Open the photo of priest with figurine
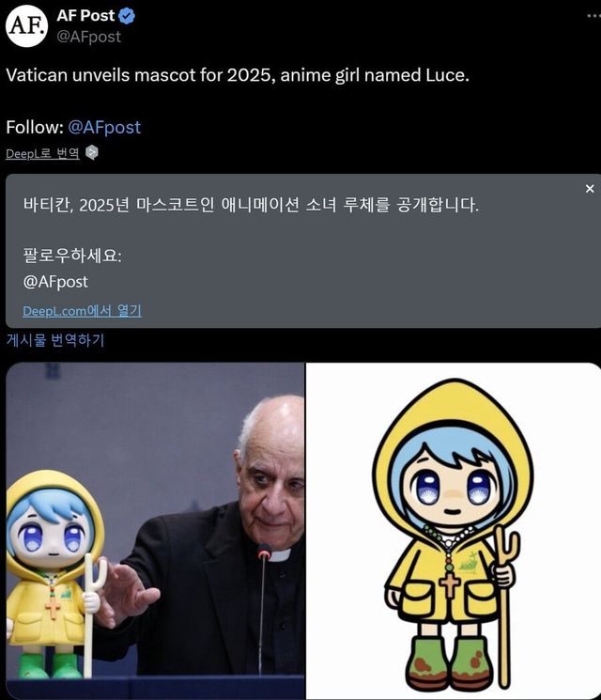The image size is (601, 700). 155,531
